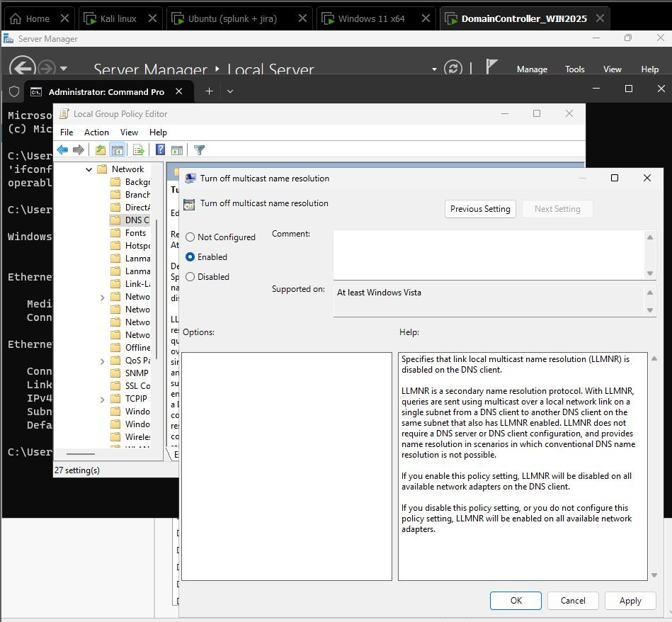The image size is (672, 622).
Task: Select the Not Configured radio button
Action: pyautogui.click(x=190, y=237)
